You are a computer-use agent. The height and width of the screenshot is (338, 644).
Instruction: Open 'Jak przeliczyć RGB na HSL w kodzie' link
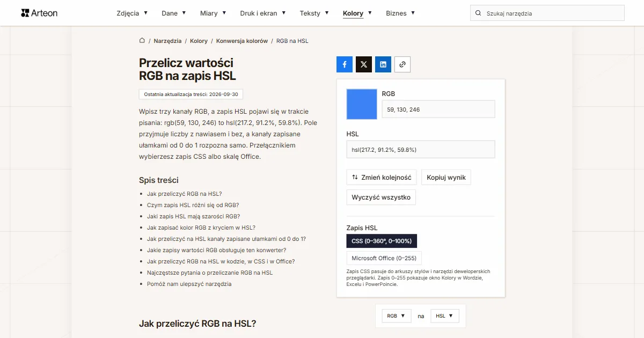[x=221, y=261]
